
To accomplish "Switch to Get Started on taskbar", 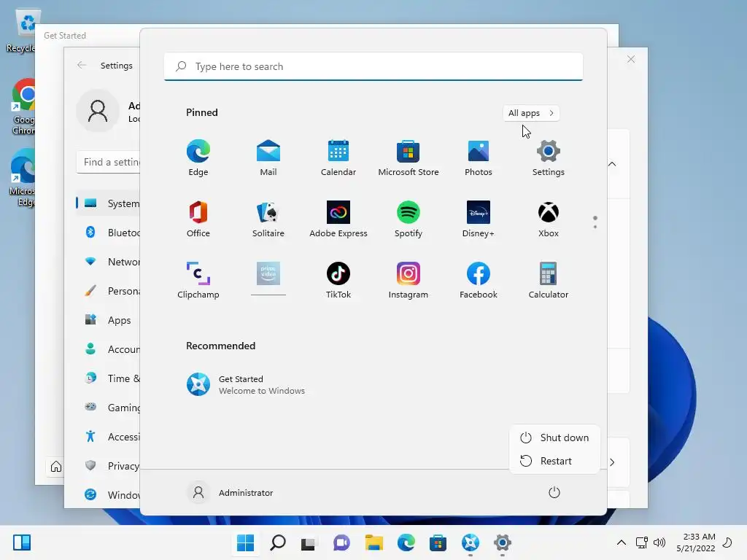I will pos(471,542).
